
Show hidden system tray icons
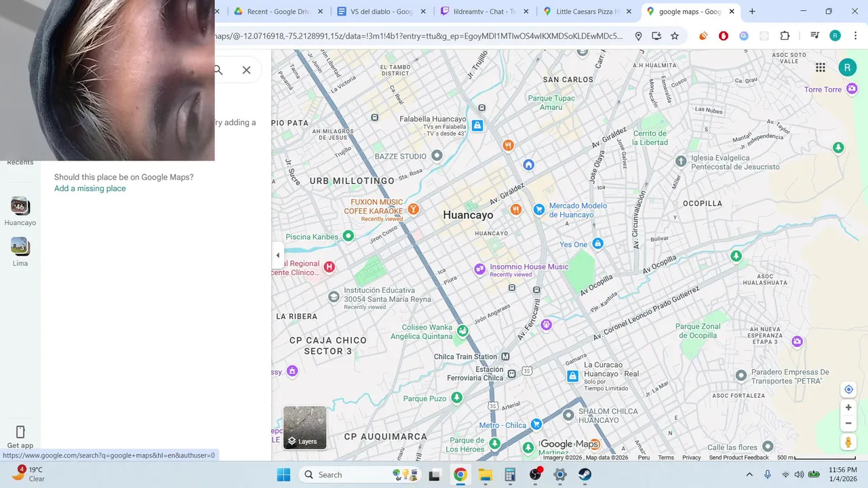749,474
